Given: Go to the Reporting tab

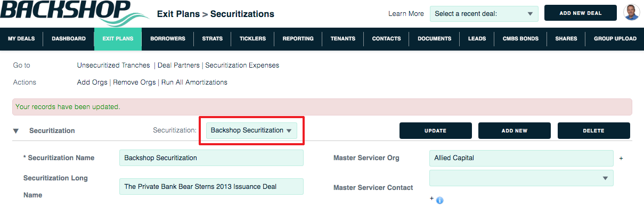Looking at the screenshot, I should pyautogui.click(x=298, y=39).
